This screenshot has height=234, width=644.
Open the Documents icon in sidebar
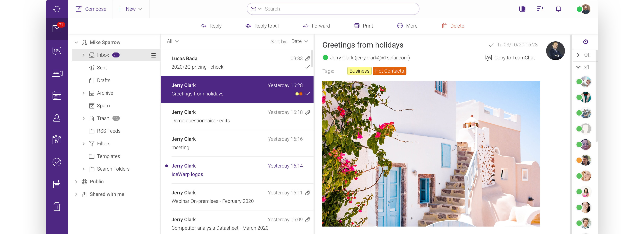tap(57, 140)
